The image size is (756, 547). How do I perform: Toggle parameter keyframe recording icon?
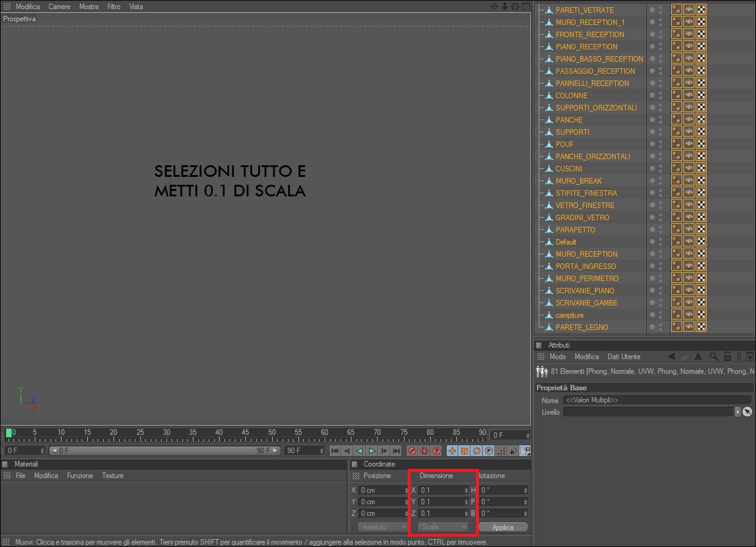click(489, 451)
